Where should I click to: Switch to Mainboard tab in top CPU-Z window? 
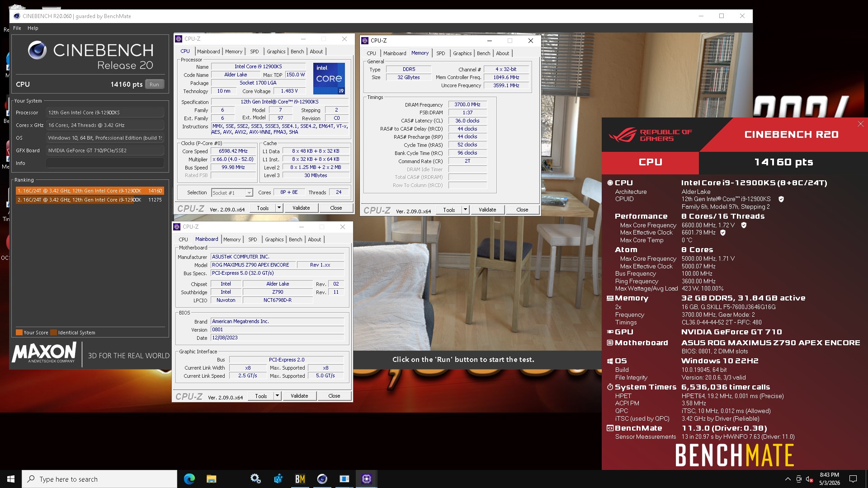coord(208,52)
